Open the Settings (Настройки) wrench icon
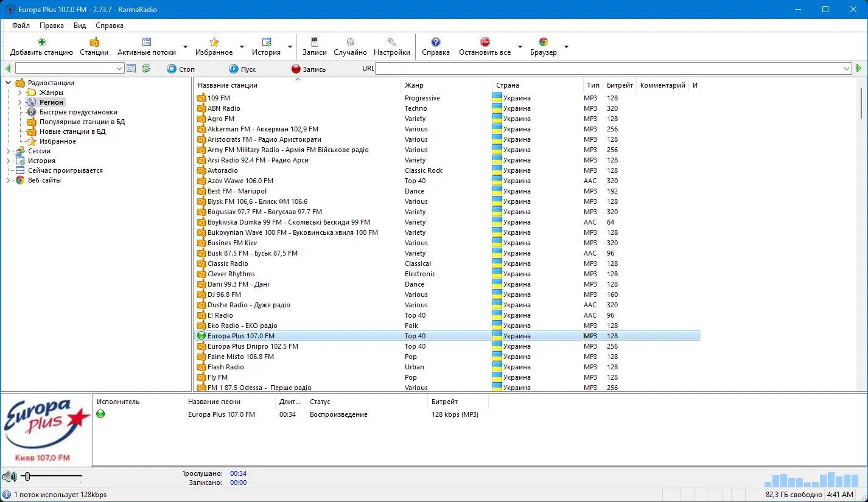This screenshot has width=868, height=502. (x=391, y=43)
